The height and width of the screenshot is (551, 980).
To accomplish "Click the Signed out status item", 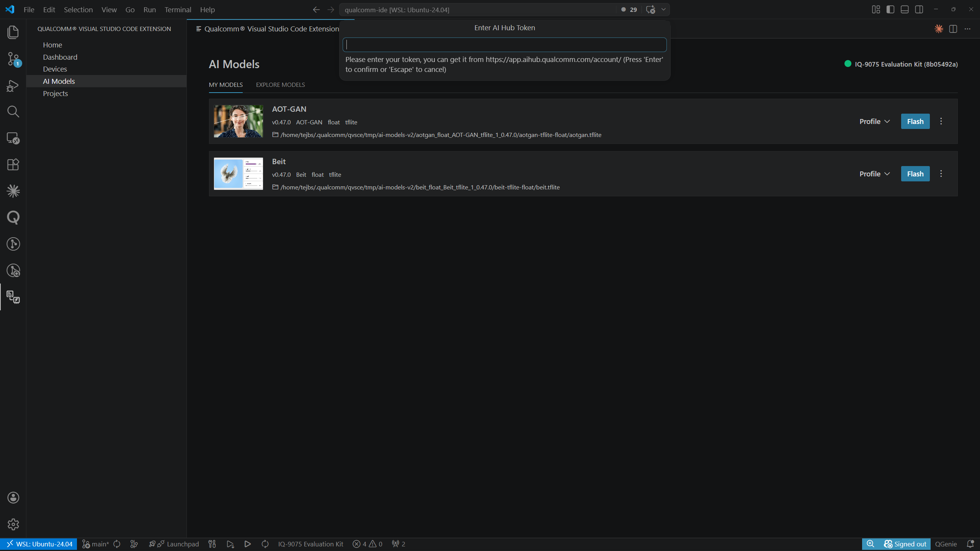I will pyautogui.click(x=905, y=544).
